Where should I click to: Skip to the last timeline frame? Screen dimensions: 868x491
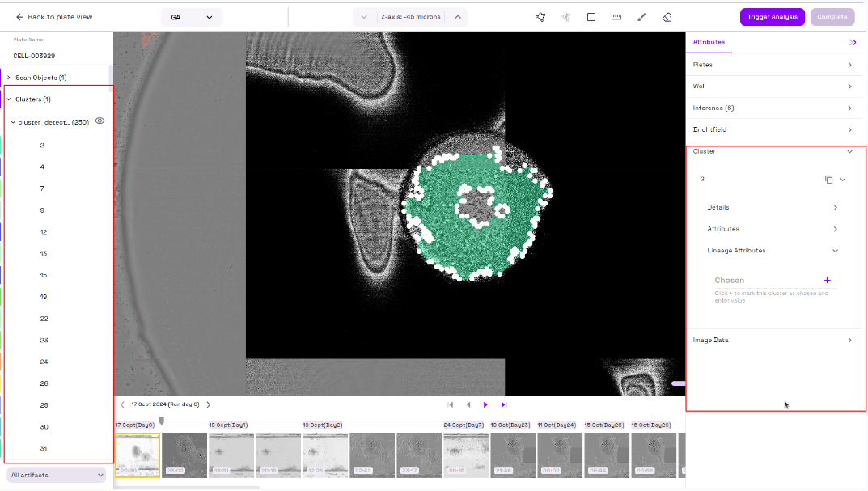point(503,404)
